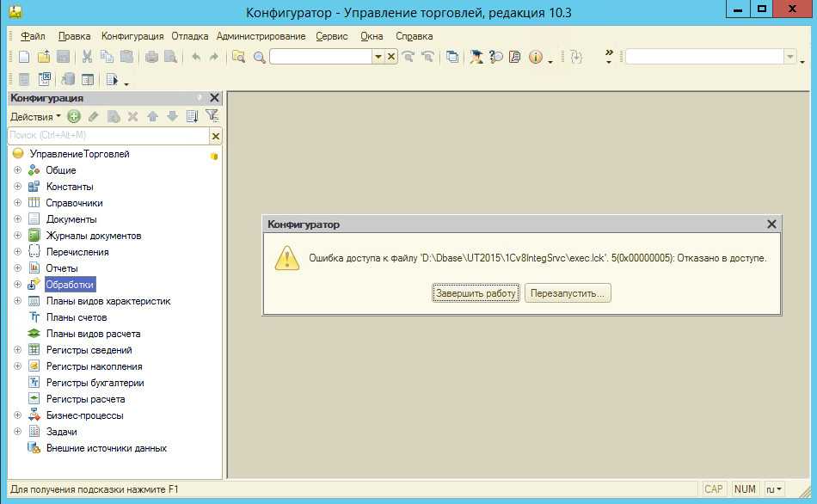This screenshot has width=817, height=504.
Task: Click the Move up arrow icon
Action: [x=153, y=116]
